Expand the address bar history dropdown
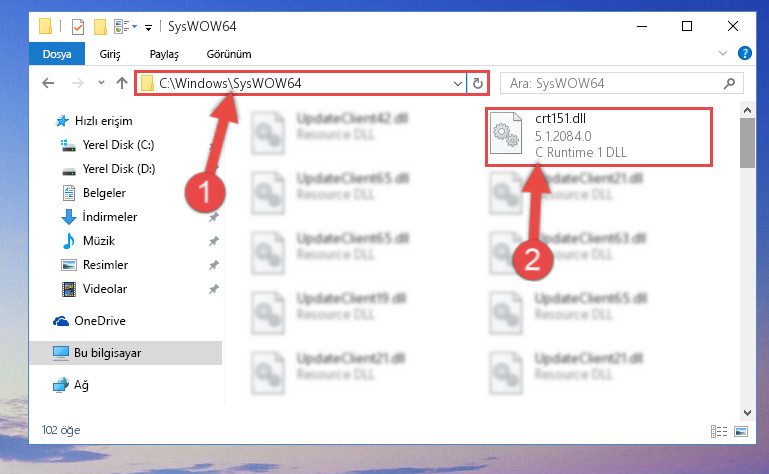 click(458, 83)
